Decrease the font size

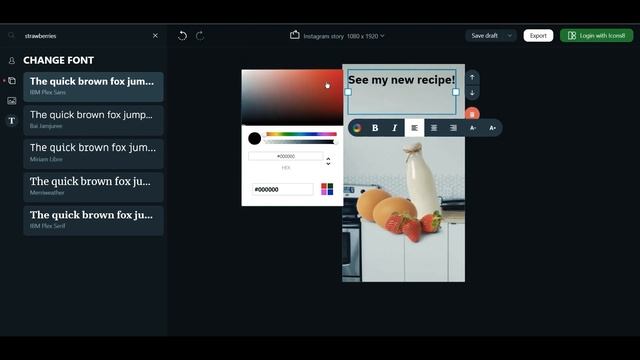pos(473,128)
